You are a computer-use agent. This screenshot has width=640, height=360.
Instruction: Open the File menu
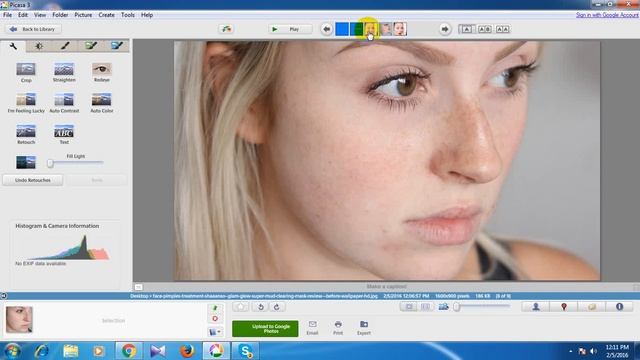7,15
